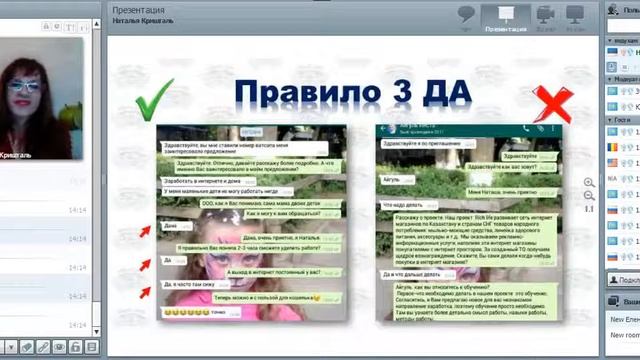
Task: Zoom in on the presentation slide
Action: [x=589, y=182]
